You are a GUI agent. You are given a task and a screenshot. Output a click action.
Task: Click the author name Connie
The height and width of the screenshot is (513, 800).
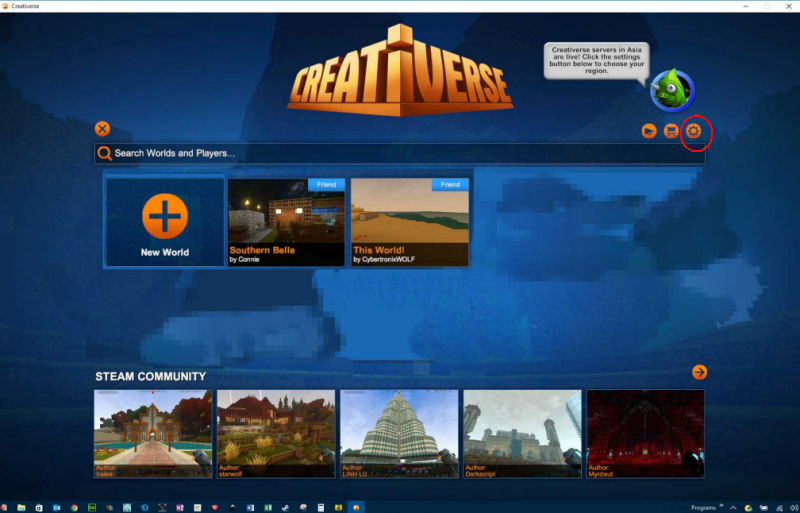click(x=248, y=259)
